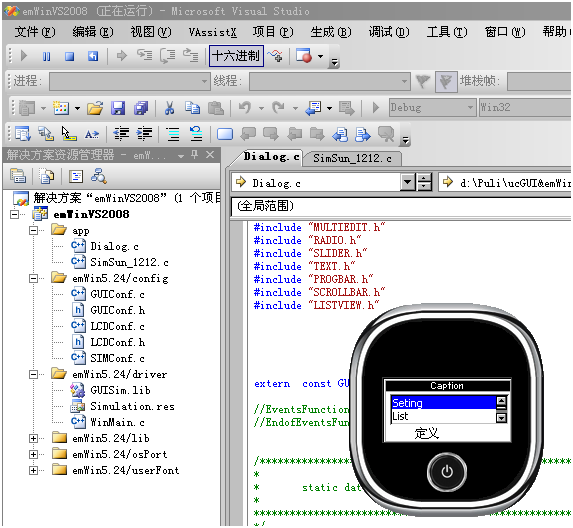This screenshot has width=573, height=528.
Task: Open the Dialog.c file navigation dropdown
Action: (x=408, y=182)
